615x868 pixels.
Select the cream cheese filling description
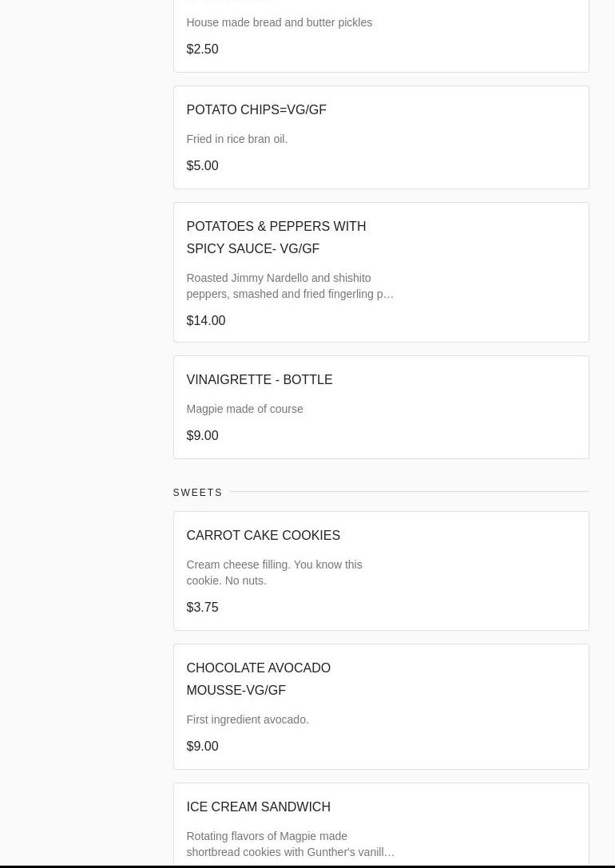tap(274, 573)
